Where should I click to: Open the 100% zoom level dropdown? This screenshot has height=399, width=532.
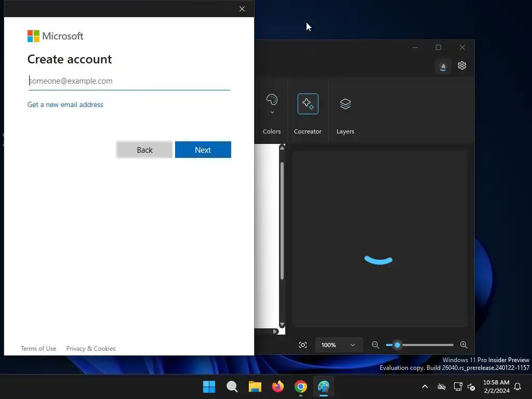coord(338,345)
